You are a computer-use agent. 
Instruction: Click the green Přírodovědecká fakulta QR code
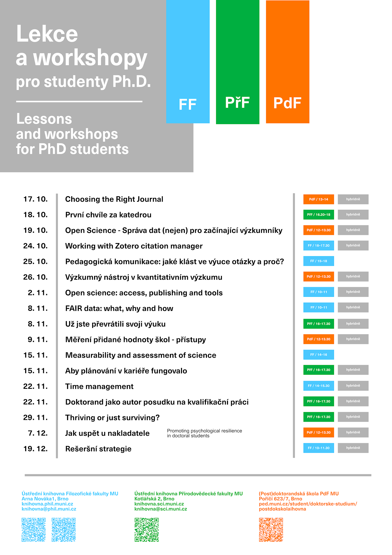pyautogui.click(x=147, y=530)
